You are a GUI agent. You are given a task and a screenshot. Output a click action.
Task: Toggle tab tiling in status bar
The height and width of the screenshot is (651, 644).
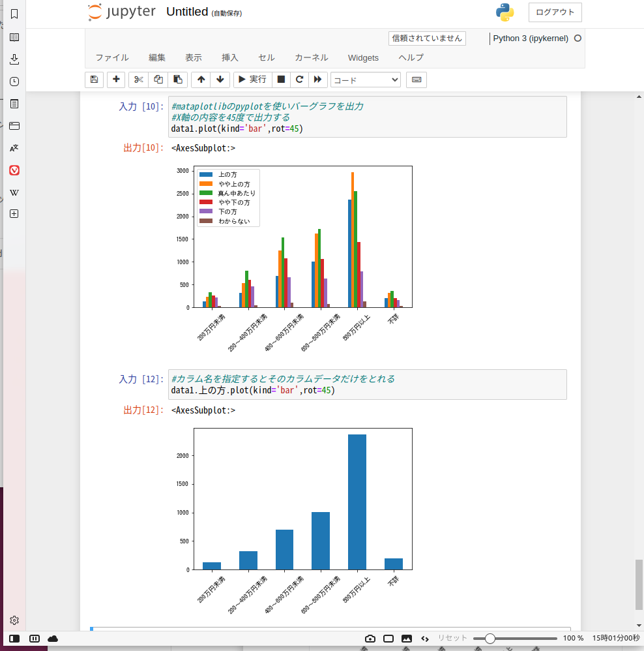click(35, 638)
